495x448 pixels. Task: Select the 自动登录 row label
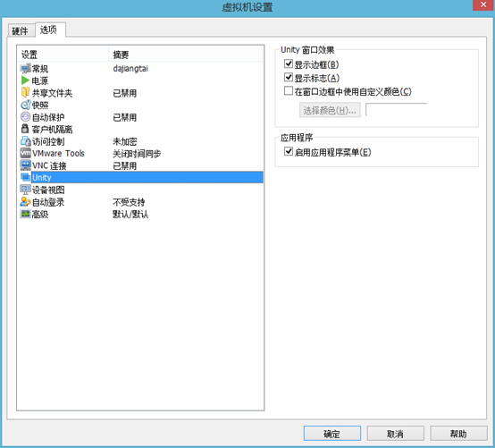(x=48, y=202)
